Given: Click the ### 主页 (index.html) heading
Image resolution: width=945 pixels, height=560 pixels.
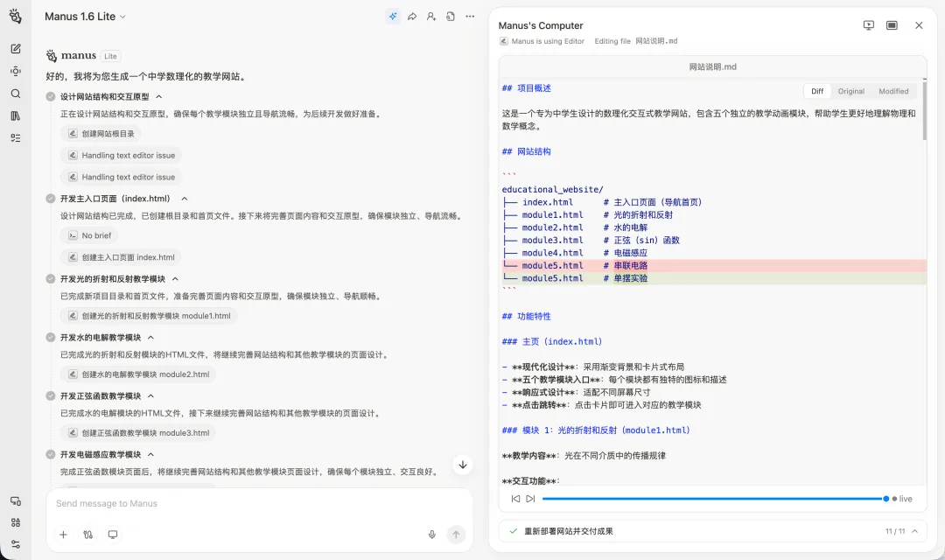Looking at the screenshot, I should tap(552, 341).
